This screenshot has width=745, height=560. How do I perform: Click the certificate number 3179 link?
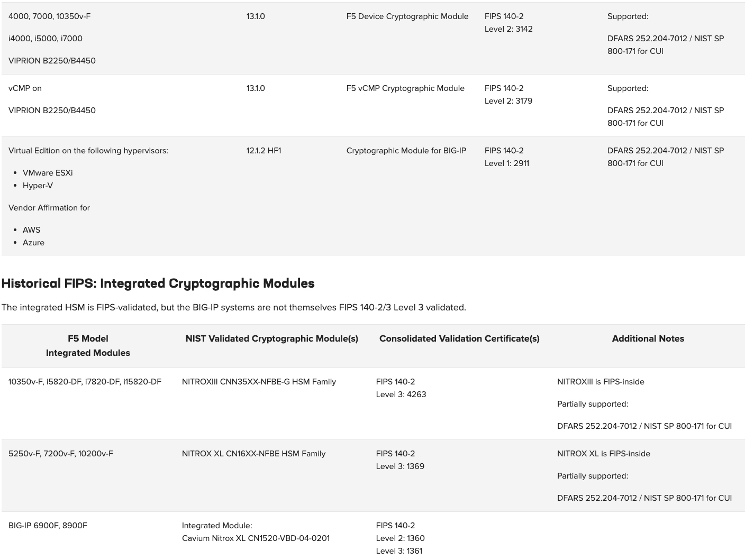(525, 101)
